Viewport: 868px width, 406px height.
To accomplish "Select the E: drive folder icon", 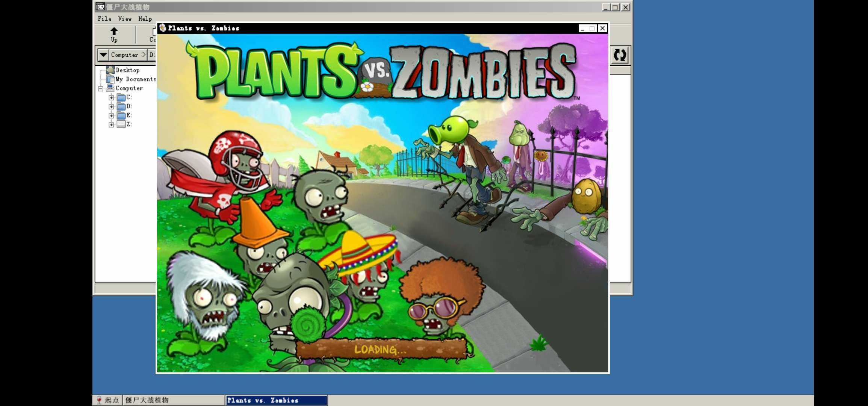I will click(121, 115).
